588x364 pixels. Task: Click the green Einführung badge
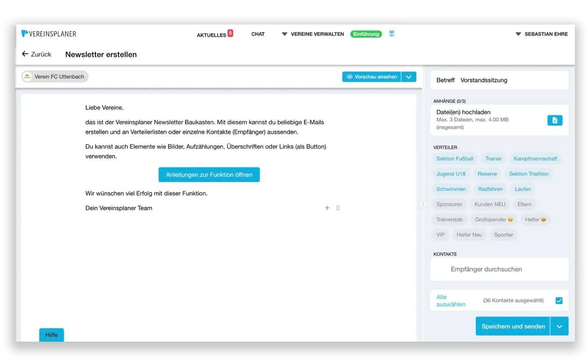366,34
